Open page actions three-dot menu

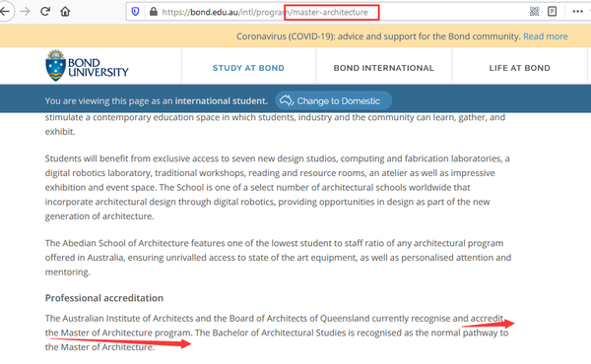[577, 12]
